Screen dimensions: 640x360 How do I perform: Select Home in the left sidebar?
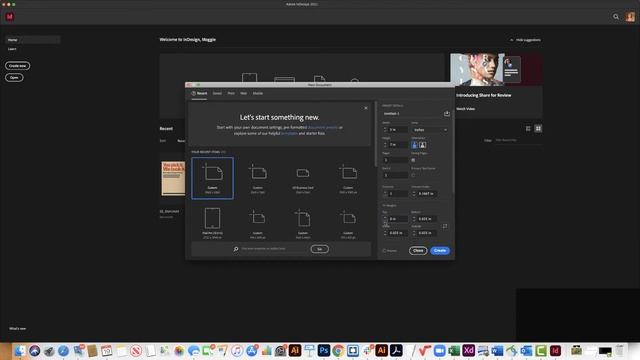click(33, 40)
